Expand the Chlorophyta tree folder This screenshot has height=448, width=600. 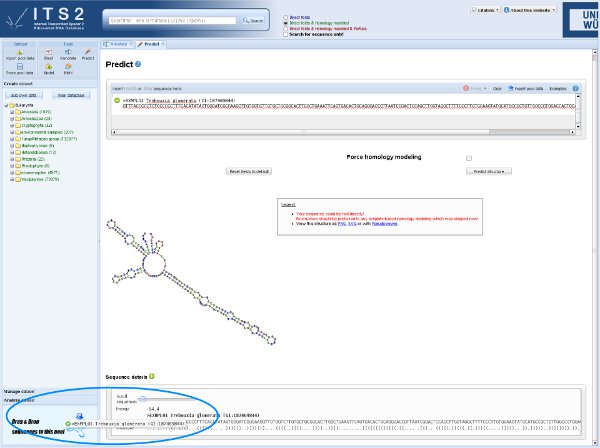click(x=10, y=125)
